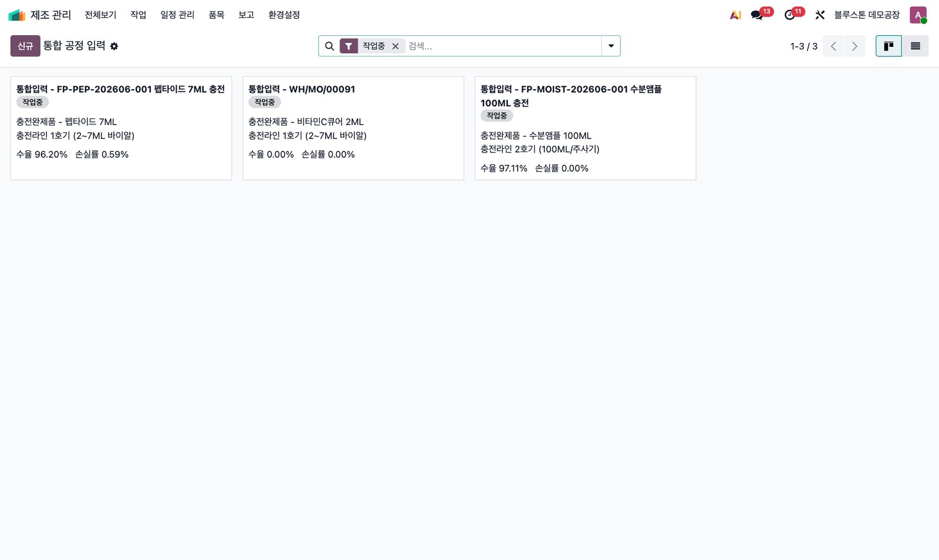Remove the 작업중 filter tag
Screen dimensions: 939x560
396,46
